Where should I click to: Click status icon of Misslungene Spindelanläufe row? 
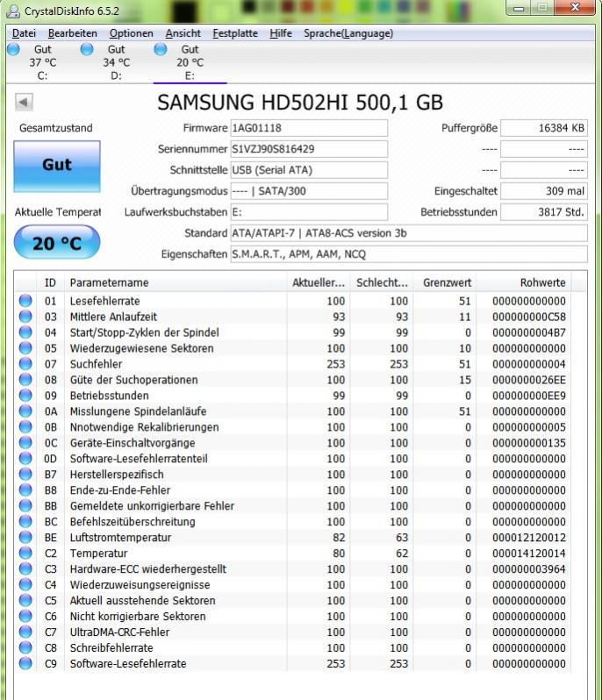tap(25, 411)
